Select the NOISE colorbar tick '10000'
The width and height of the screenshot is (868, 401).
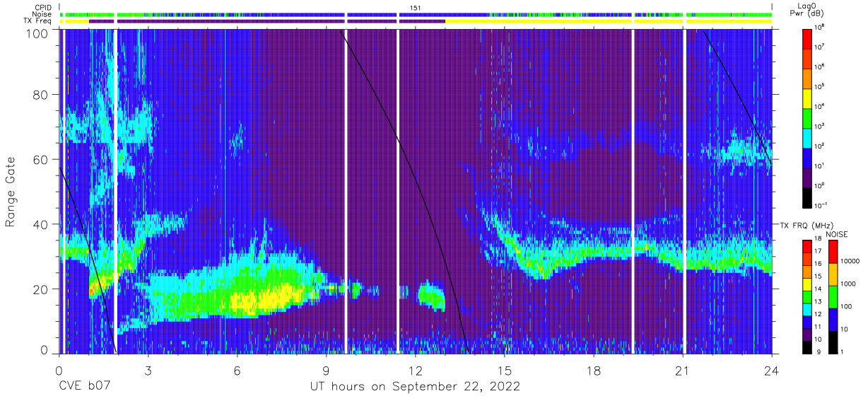pos(850,260)
